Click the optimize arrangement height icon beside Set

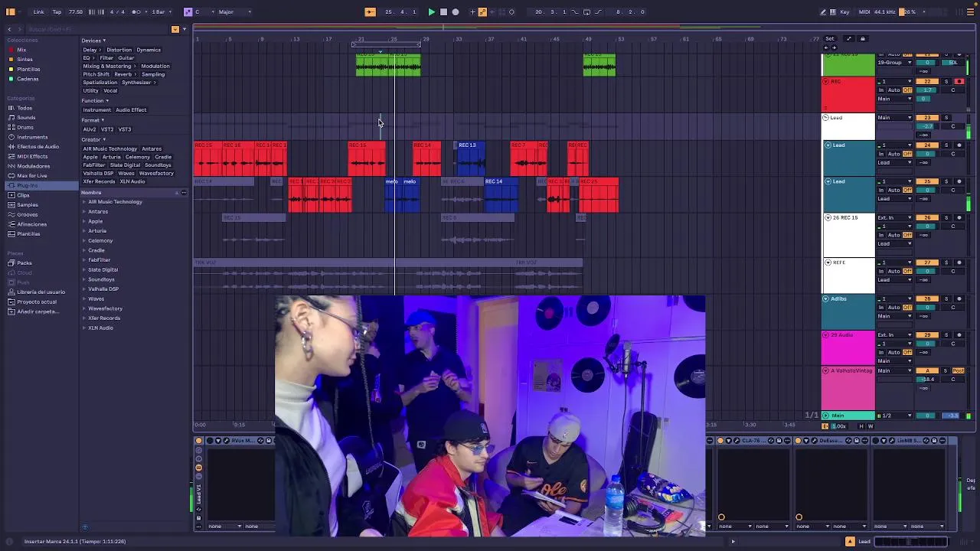pos(848,38)
